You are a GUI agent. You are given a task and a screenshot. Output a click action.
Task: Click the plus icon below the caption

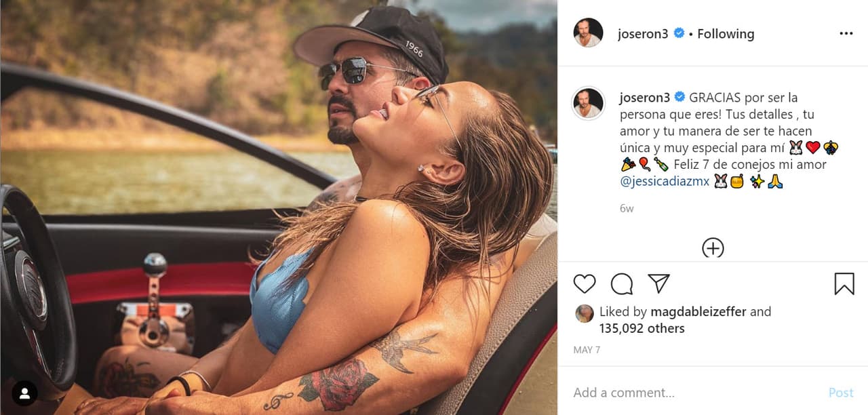[713, 248]
